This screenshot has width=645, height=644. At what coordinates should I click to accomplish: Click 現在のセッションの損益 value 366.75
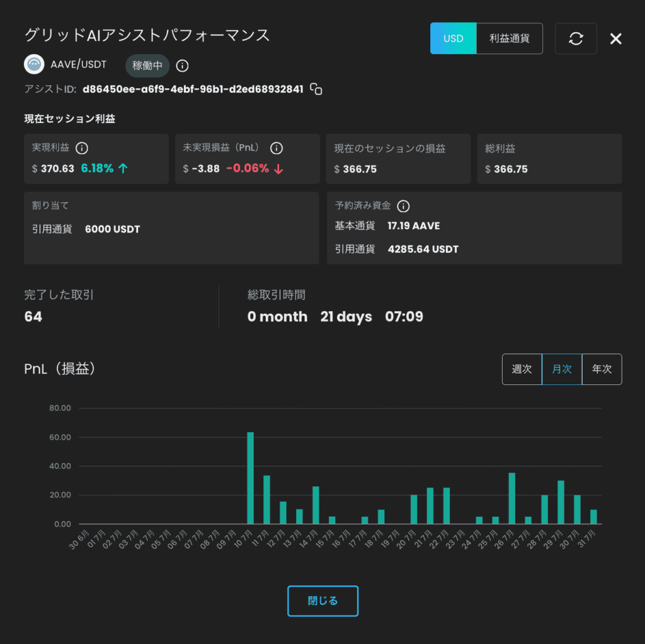click(x=360, y=169)
